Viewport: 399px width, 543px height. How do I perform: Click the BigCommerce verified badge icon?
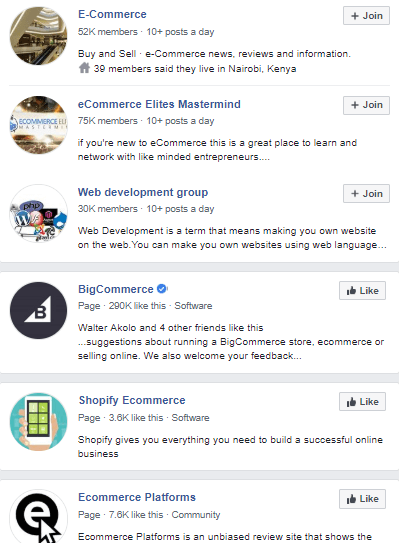161,288
